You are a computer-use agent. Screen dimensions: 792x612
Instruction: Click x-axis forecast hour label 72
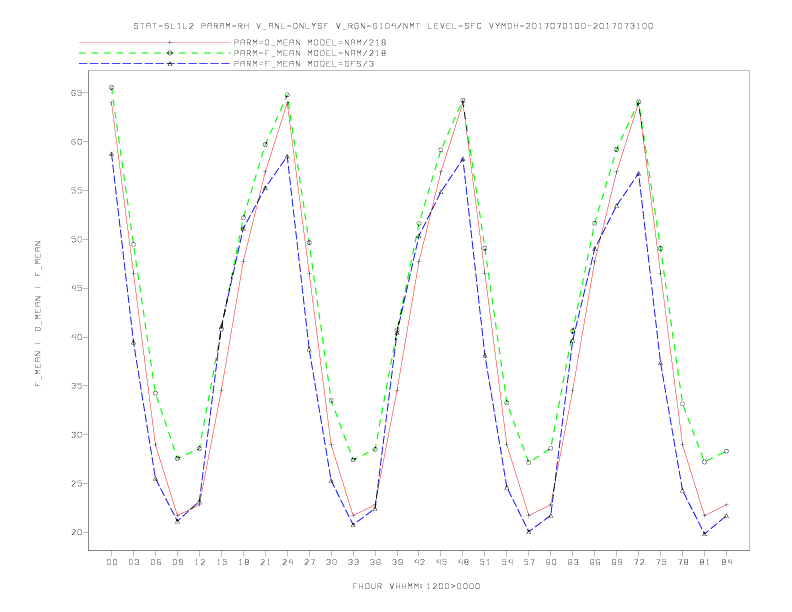pos(639,562)
